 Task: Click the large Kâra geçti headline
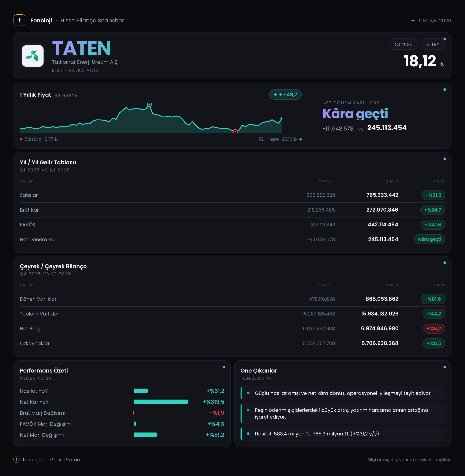click(x=355, y=114)
